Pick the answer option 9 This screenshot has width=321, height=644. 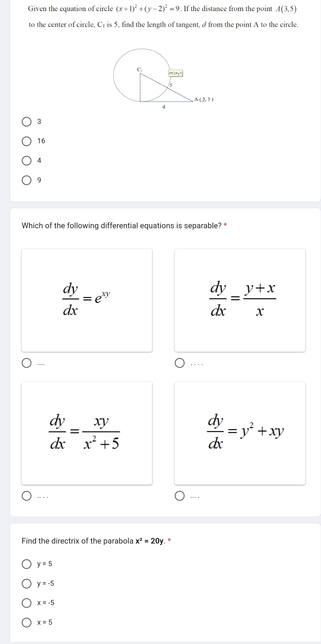click(x=27, y=180)
